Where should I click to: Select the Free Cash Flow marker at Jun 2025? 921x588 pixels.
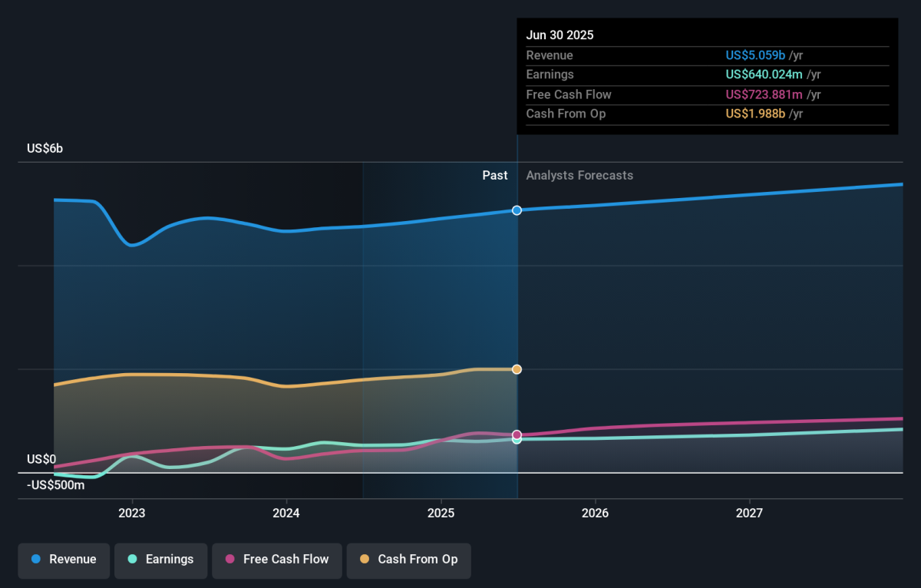[517, 435]
